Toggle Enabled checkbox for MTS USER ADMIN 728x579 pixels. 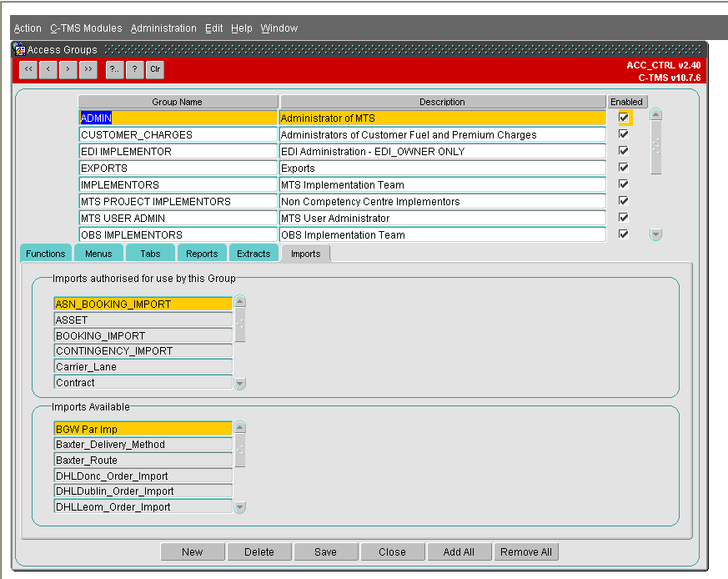coord(624,218)
